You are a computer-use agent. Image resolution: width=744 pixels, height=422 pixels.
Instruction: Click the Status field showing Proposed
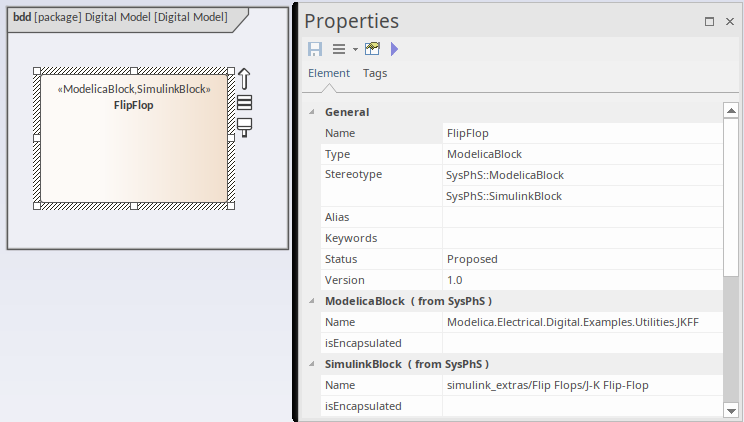click(x=582, y=259)
